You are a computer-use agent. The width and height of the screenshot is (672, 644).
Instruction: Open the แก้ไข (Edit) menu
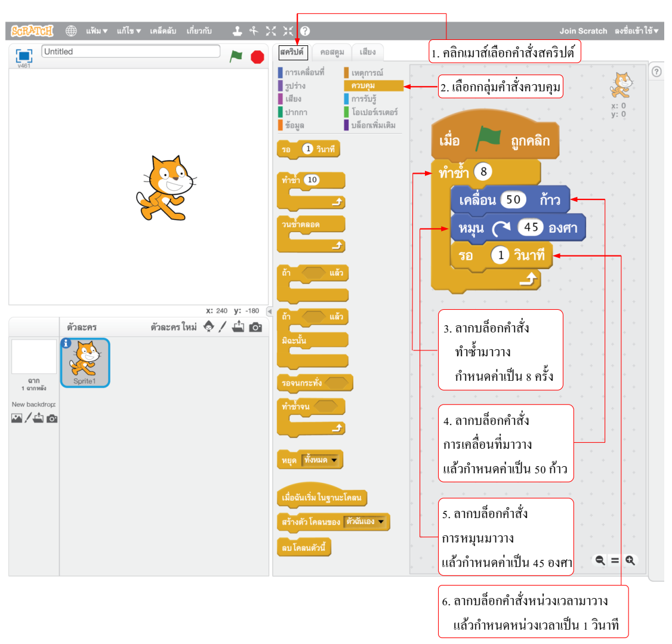128,31
